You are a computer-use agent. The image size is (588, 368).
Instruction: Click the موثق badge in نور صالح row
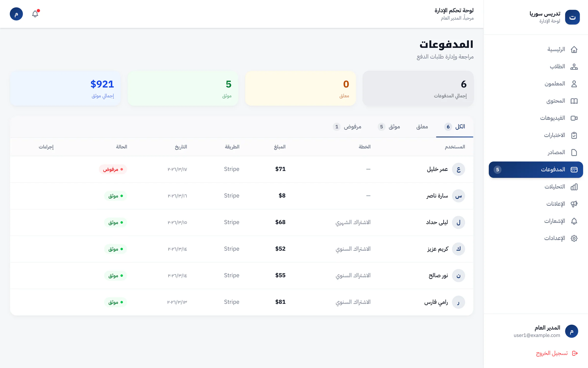click(x=116, y=276)
